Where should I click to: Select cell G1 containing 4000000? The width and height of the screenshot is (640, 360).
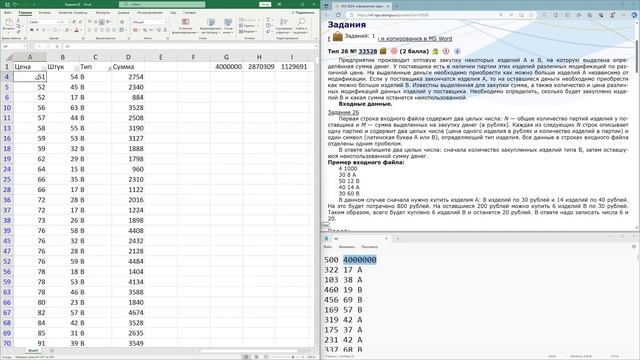point(227,67)
